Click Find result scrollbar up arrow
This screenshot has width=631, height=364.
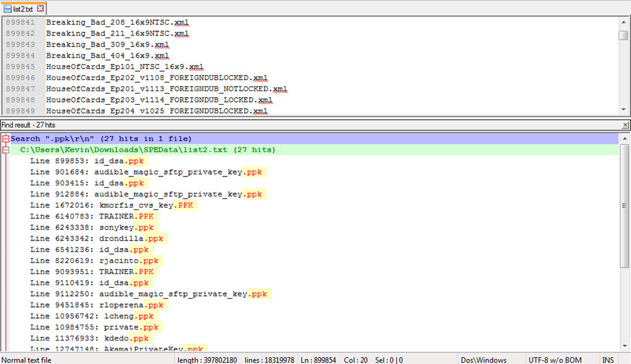point(625,138)
